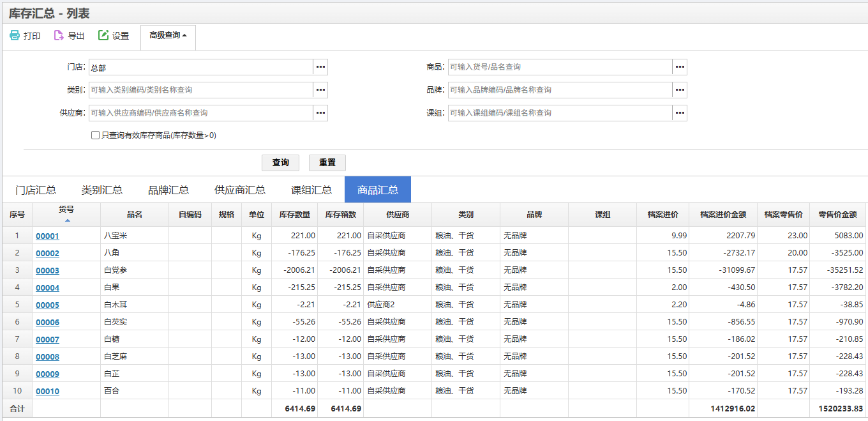Viewport: 868px width, 421px height.
Task: Click the 供应商 column header
Action: (398, 215)
